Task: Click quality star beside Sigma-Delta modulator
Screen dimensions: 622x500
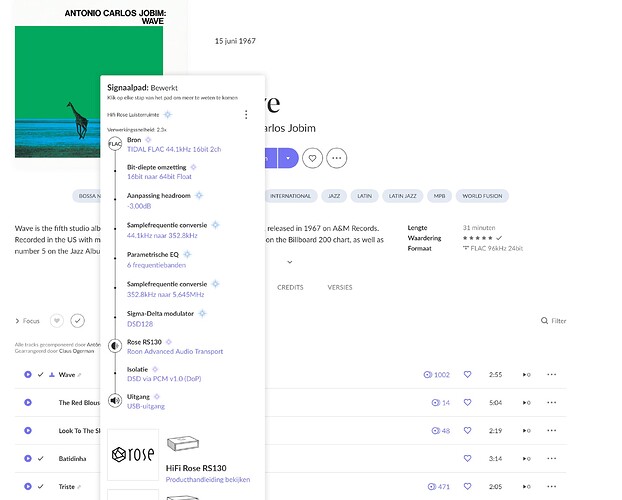Action: tap(202, 313)
